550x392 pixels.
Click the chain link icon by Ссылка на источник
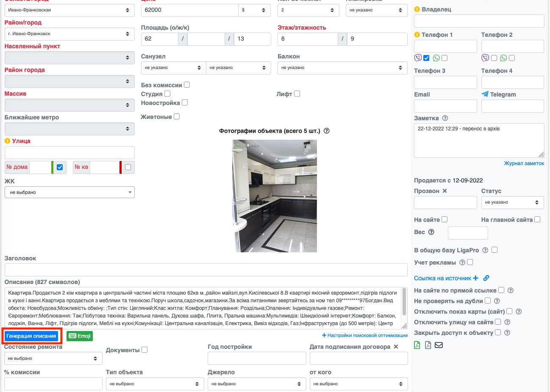(x=486, y=278)
